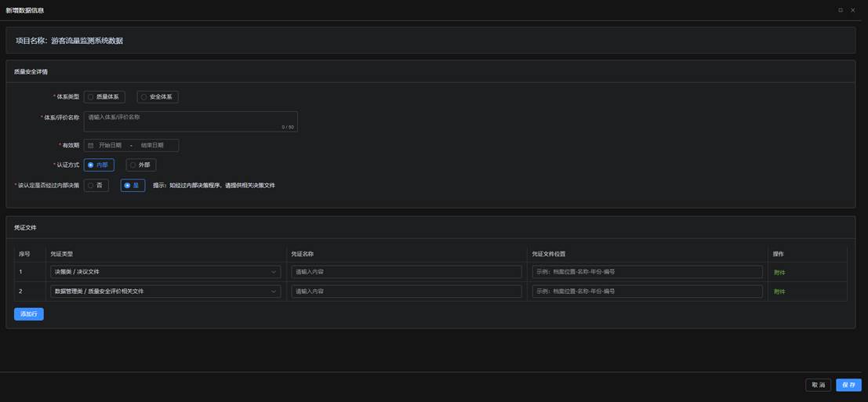Open the 决策类 / 决议文件 type dropdown

pyautogui.click(x=165, y=272)
